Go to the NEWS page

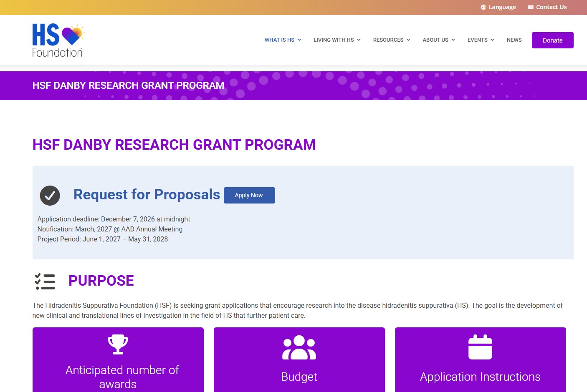[514, 40]
